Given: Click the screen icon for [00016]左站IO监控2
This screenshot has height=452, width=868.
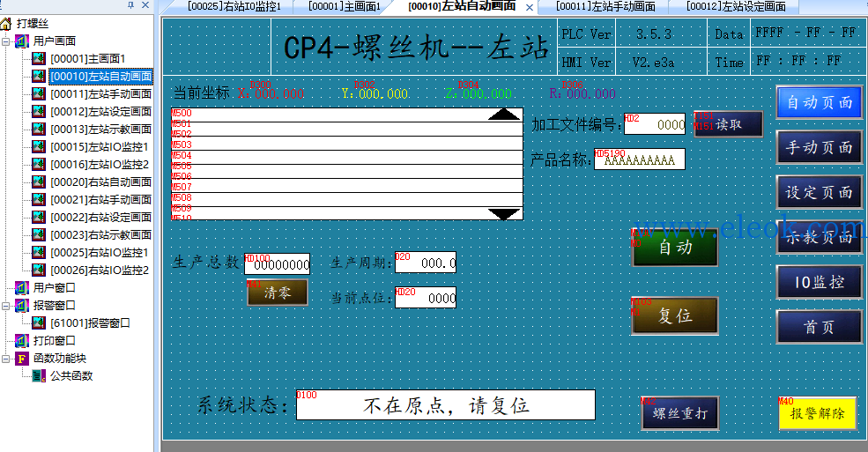Looking at the screenshot, I should [39, 164].
